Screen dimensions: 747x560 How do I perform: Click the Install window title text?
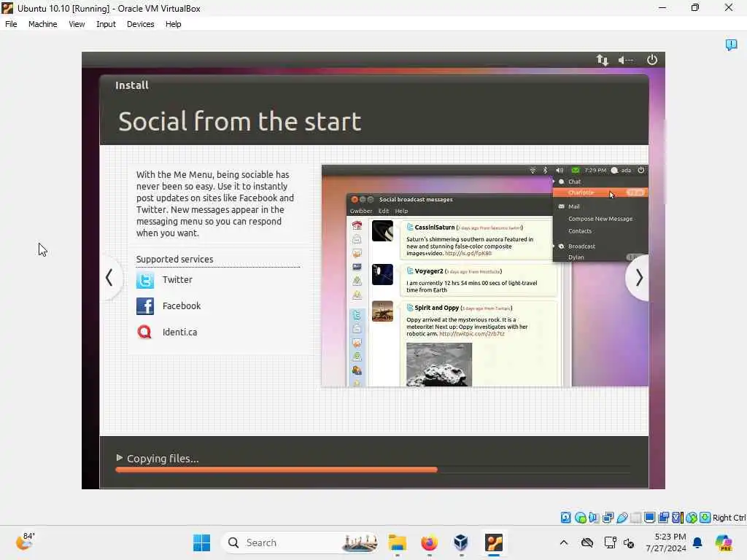pyautogui.click(x=132, y=85)
